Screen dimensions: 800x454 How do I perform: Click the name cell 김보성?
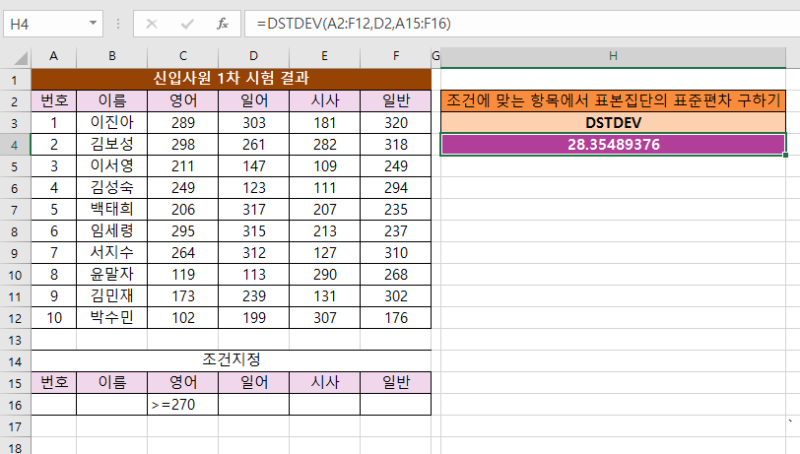coord(112,144)
